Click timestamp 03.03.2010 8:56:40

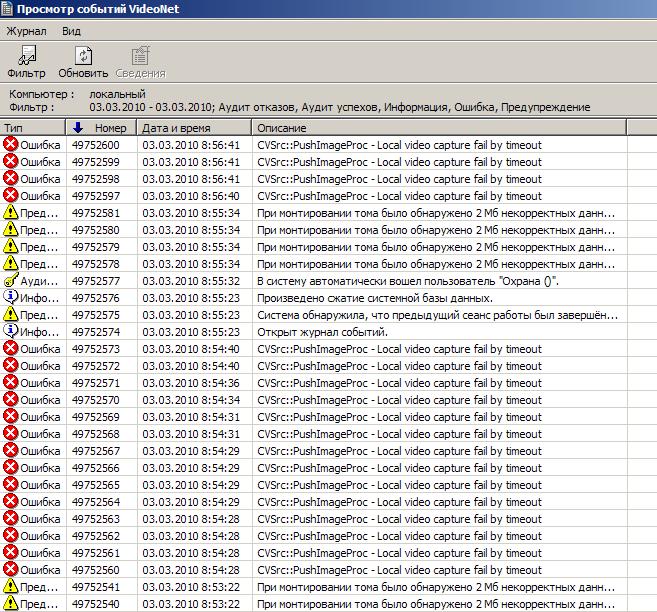[191, 196]
